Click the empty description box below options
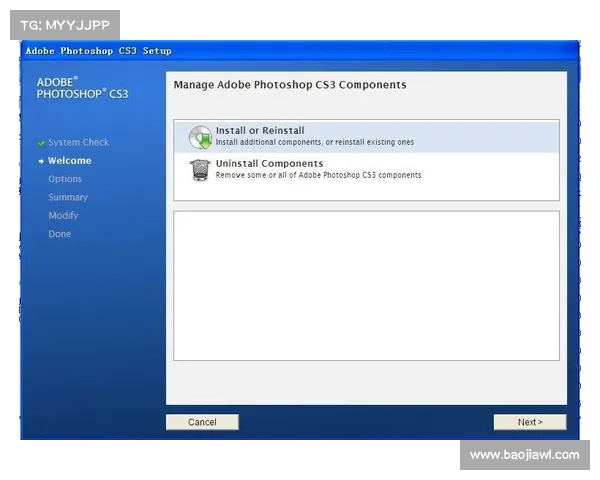This screenshot has width=600, height=480. [x=366, y=286]
